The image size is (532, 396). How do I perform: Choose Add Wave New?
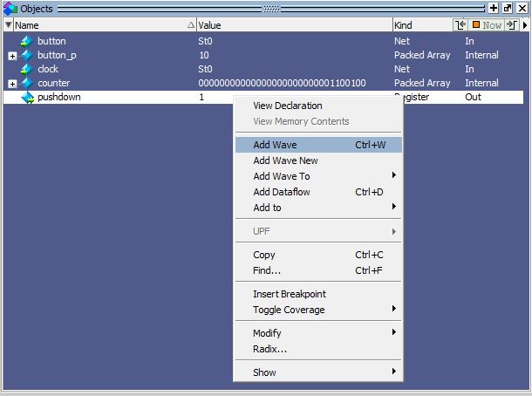(x=318, y=160)
